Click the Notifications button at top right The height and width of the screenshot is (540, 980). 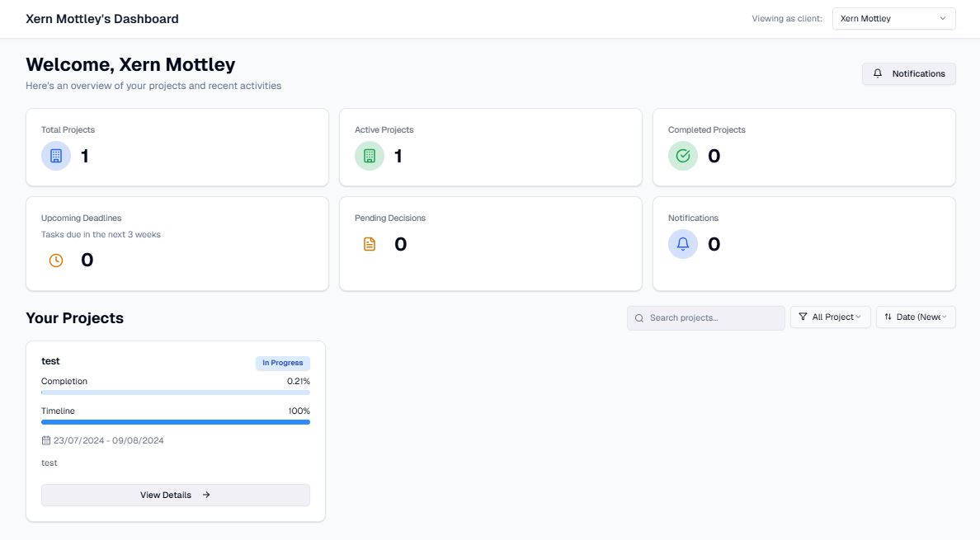click(x=908, y=73)
